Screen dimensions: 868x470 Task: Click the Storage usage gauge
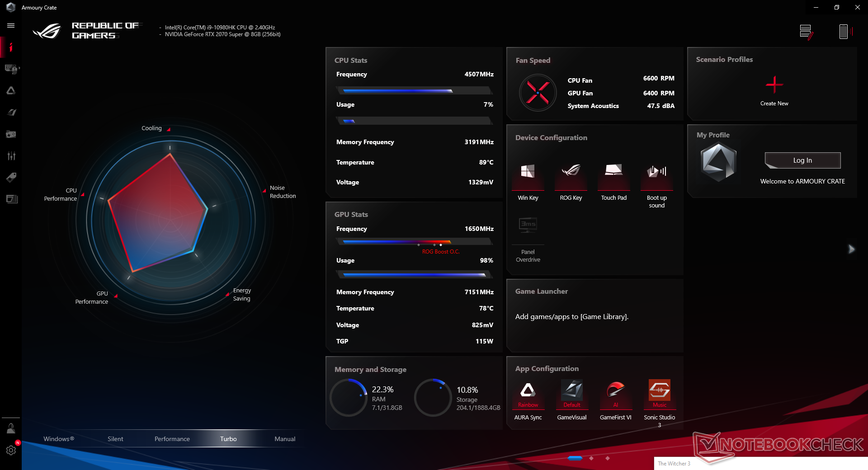point(433,398)
